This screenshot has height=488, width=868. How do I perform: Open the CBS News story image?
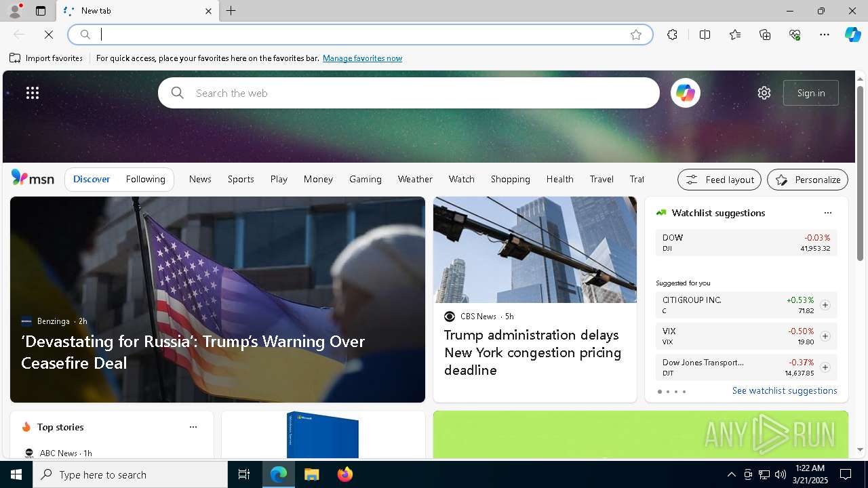[535, 249]
